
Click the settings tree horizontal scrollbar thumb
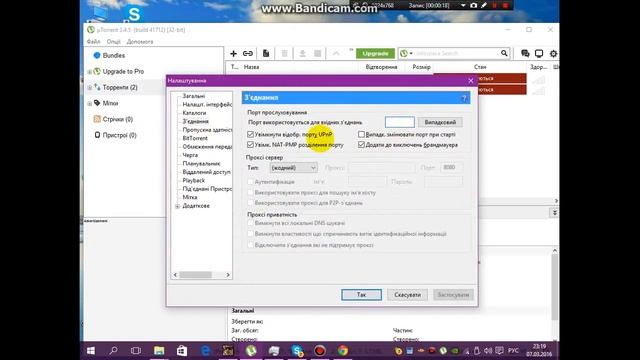[196, 275]
